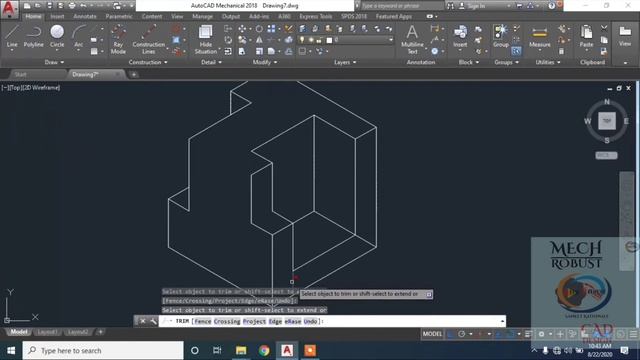The image size is (640, 360).
Task: Switch to the Start file tab
Action: click(20, 74)
